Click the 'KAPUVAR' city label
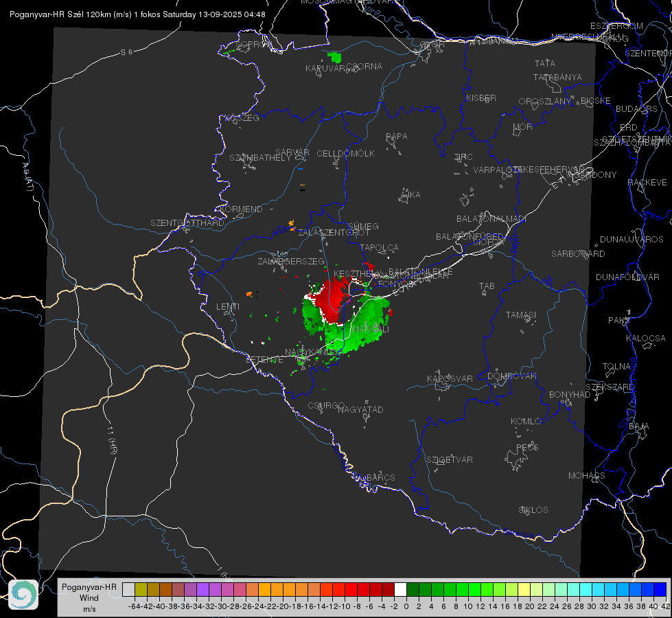Image resolution: width=672 pixels, height=618 pixels. (x=325, y=69)
